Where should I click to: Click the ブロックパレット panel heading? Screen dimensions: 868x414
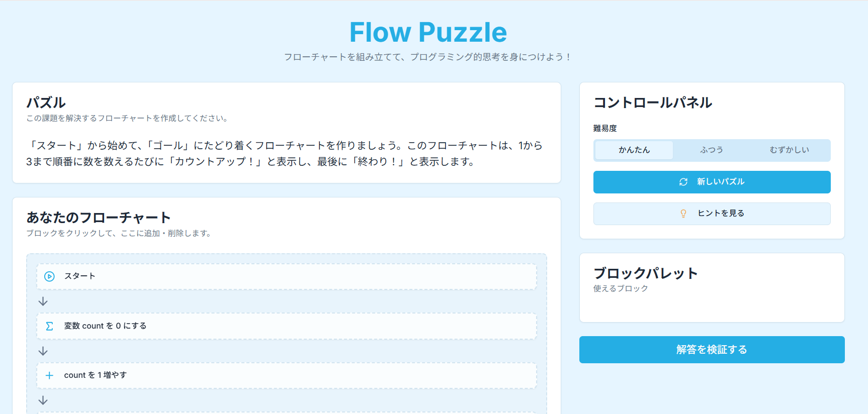pyautogui.click(x=645, y=273)
